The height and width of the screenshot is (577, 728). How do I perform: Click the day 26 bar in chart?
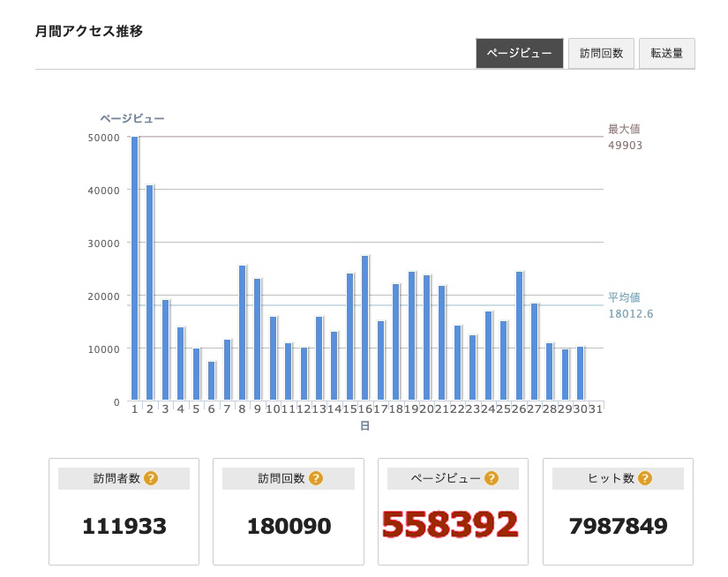519,336
